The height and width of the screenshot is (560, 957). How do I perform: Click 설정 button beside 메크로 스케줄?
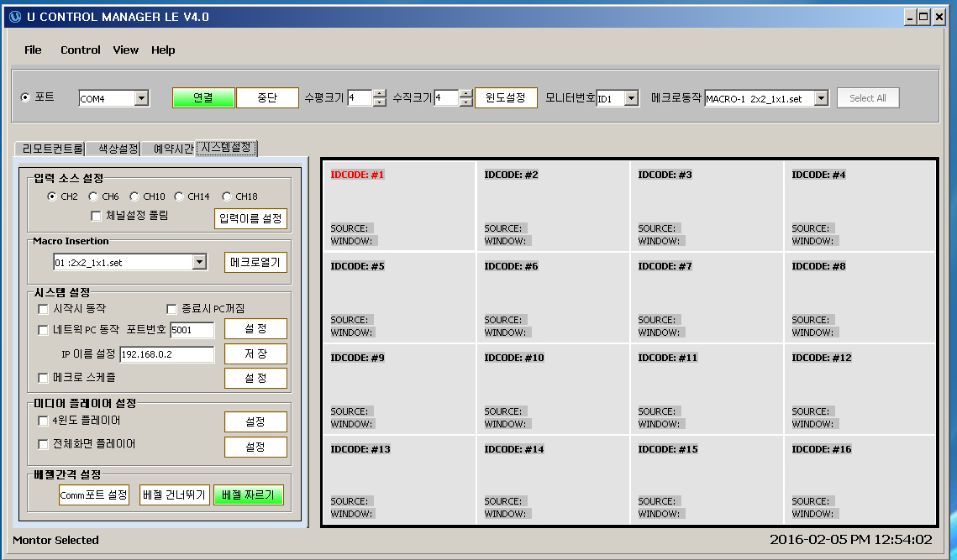click(255, 378)
